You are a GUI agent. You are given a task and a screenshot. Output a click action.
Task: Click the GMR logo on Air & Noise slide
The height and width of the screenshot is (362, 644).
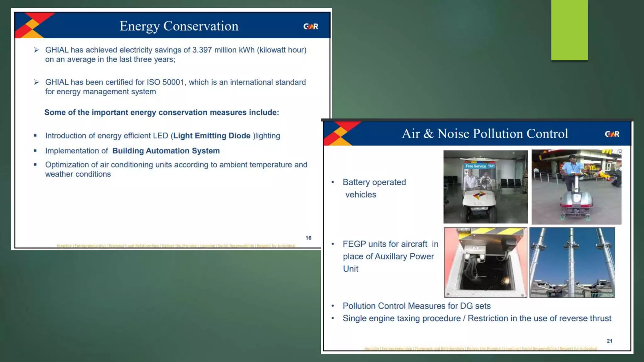click(x=612, y=134)
